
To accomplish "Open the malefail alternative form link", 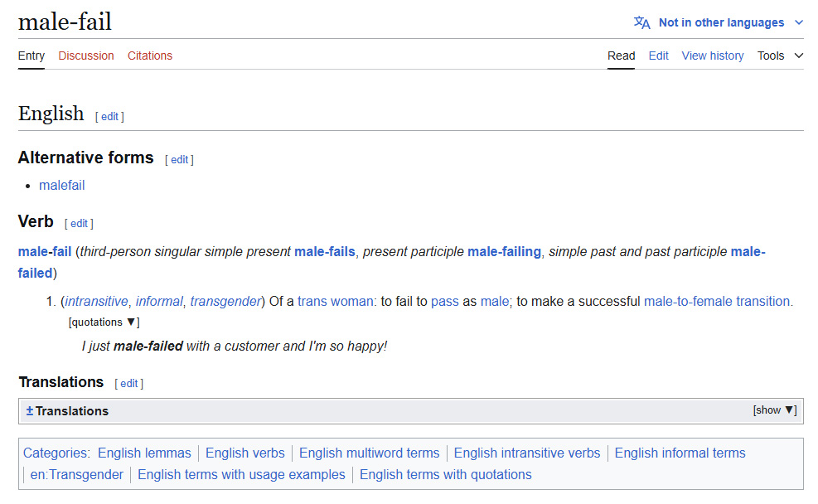I will click(x=61, y=185).
